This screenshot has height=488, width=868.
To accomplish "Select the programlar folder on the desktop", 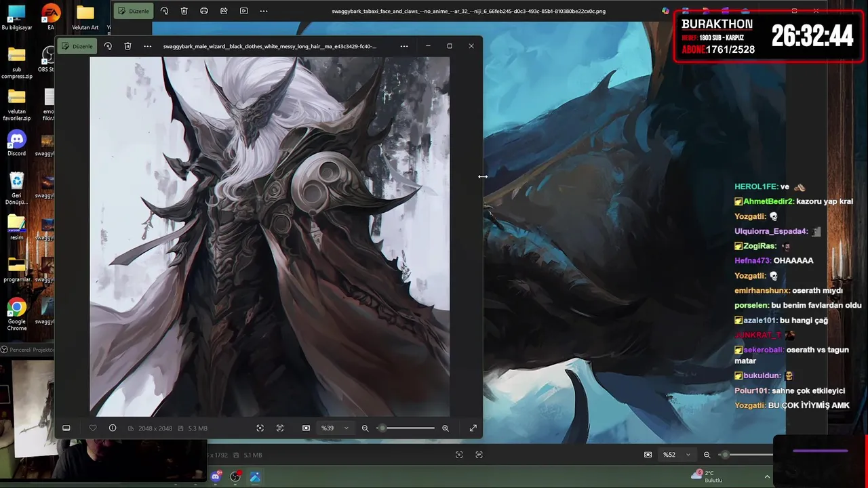I will coord(17,270).
